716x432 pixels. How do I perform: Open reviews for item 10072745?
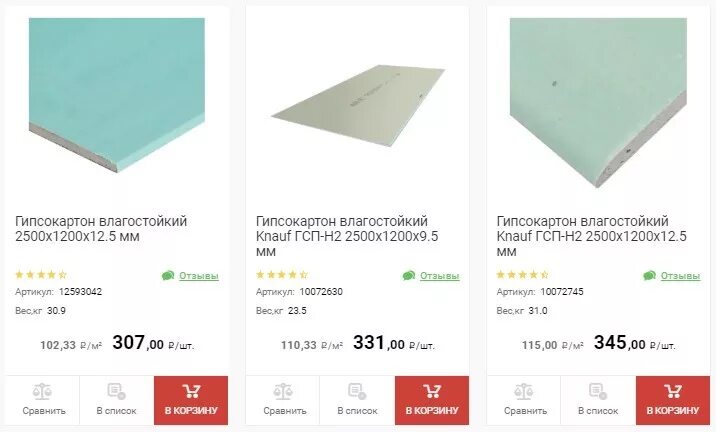click(680, 276)
